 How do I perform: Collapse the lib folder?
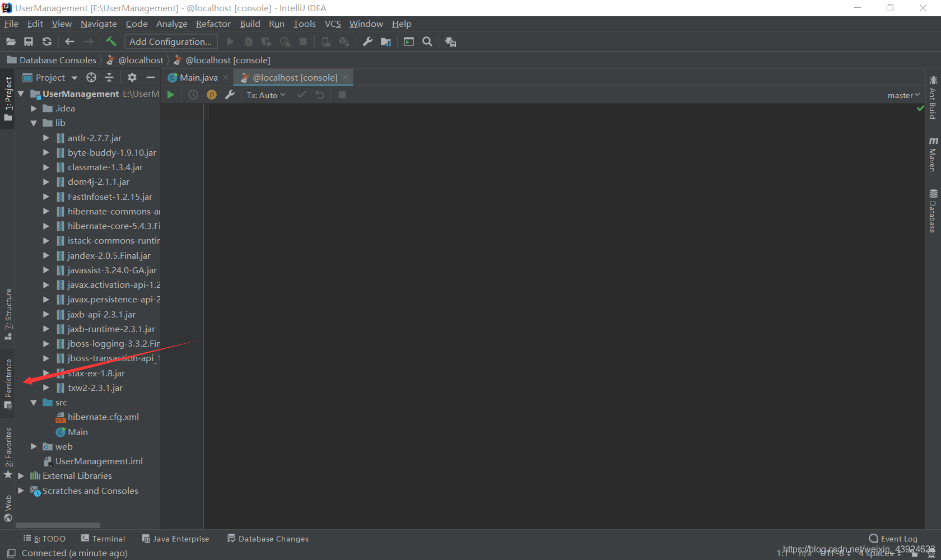(x=34, y=123)
